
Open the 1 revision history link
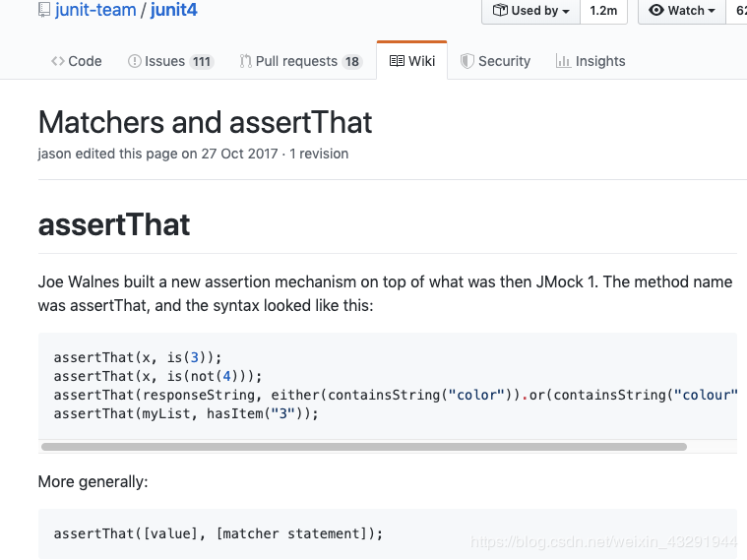click(x=319, y=154)
